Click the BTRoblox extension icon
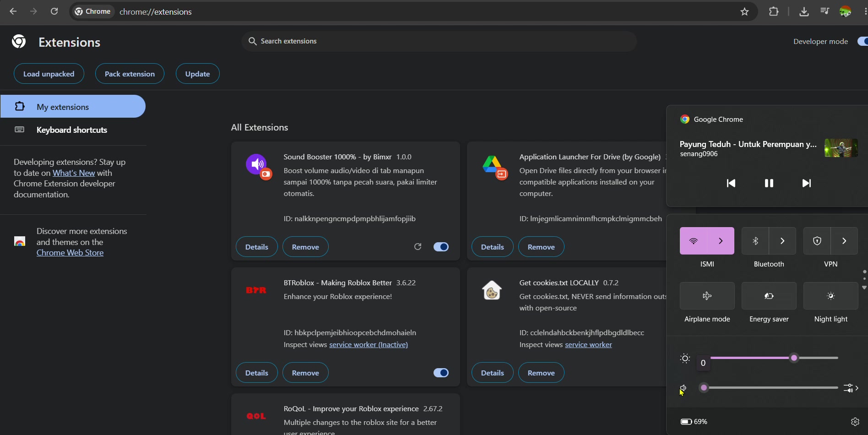This screenshot has height=435, width=868. (x=256, y=290)
